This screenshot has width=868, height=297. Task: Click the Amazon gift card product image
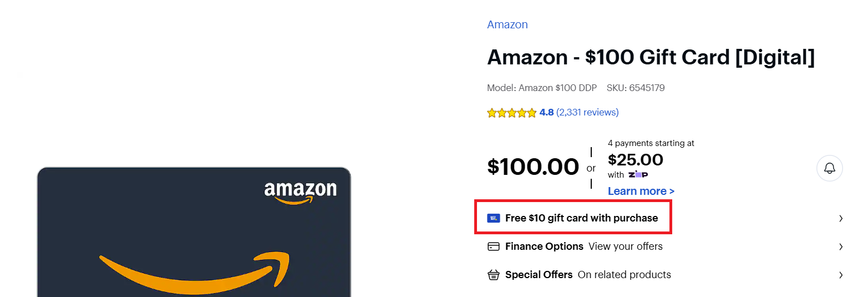(194, 233)
